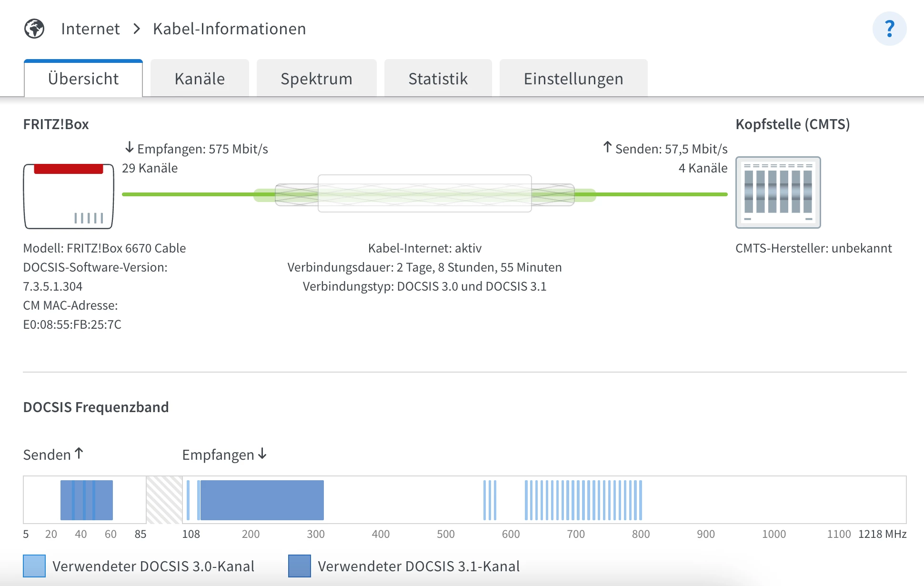Click CMTS-Hersteller: unbekannt text
This screenshot has width=924, height=586.
click(814, 248)
